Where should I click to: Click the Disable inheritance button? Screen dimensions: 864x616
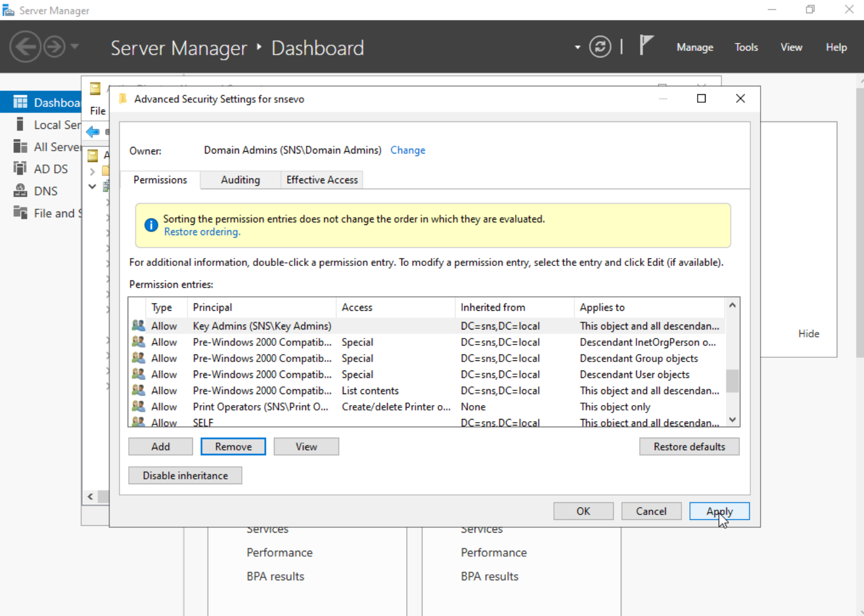click(185, 476)
